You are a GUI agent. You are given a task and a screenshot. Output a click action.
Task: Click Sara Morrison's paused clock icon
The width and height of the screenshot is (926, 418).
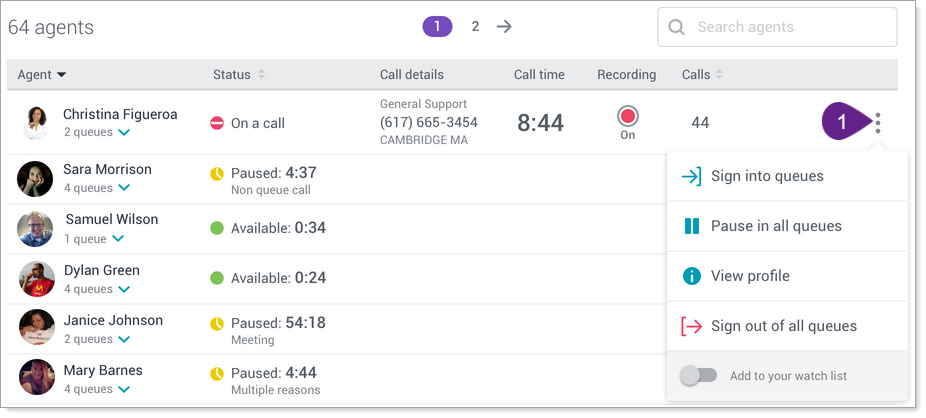coord(217,174)
